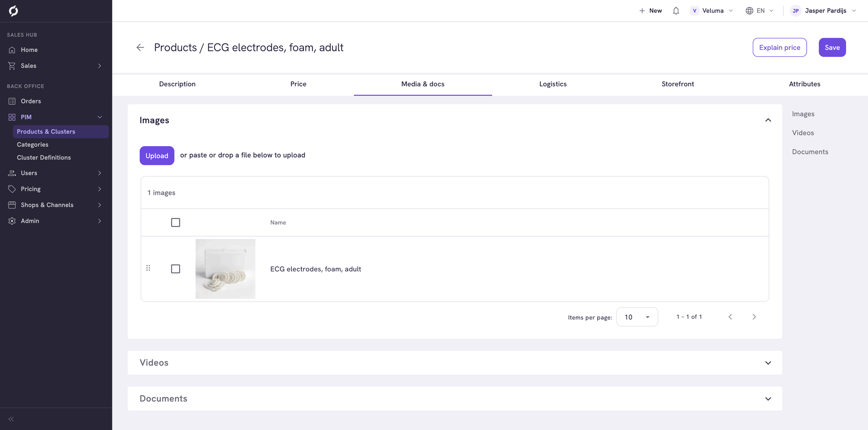Click the Users people icon
Screen dimensions: 868x430
coord(12,173)
